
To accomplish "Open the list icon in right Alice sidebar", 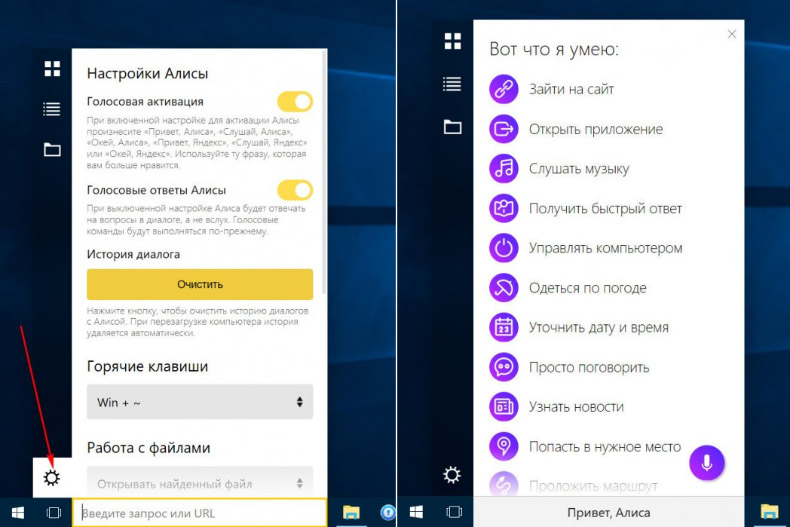I will click(452, 84).
